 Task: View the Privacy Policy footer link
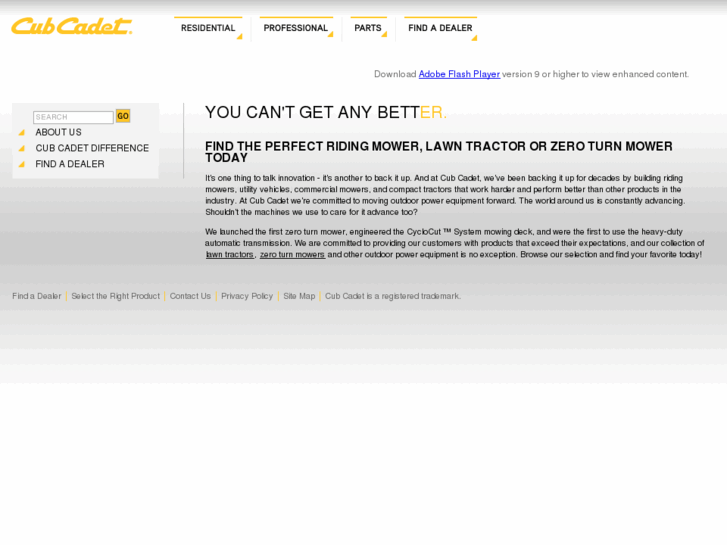[247, 296]
